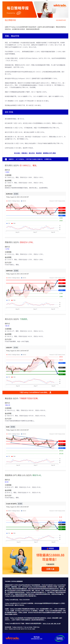Screen dimensions: 70x644
Task: Open the 黄金现货 jump link
Action: tap(39, 153)
